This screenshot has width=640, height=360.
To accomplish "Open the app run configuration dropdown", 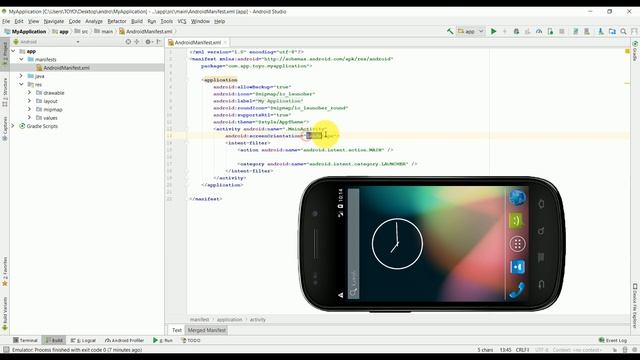I will click(x=471, y=31).
